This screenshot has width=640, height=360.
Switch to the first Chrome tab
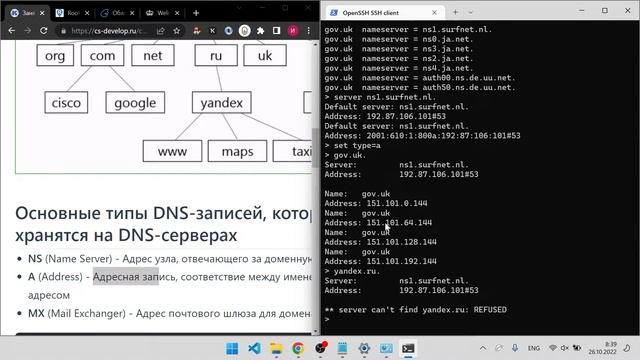pyautogui.click(x=24, y=13)
